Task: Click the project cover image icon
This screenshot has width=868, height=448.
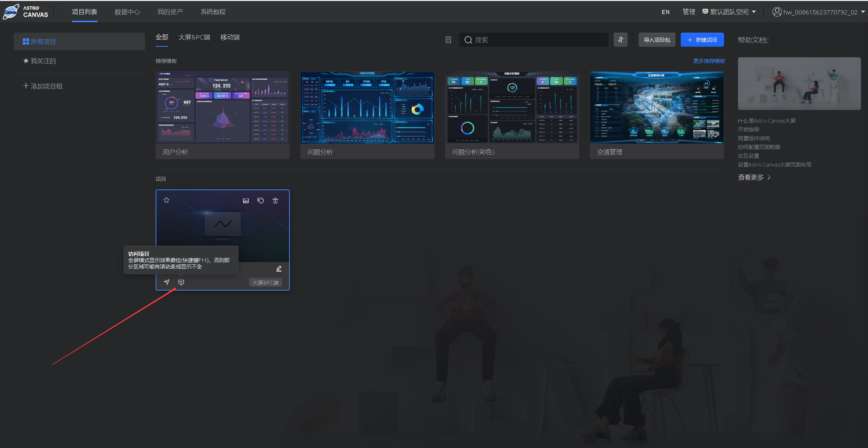Action: (246, 201)
